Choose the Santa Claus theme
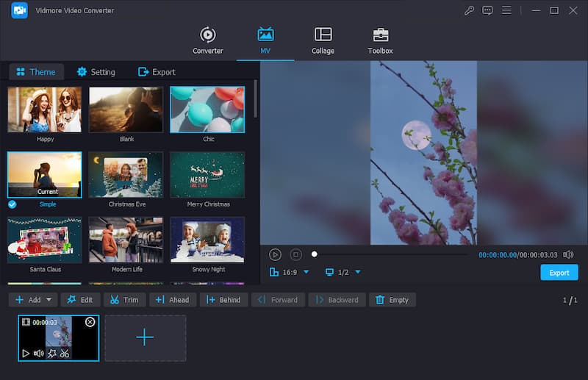The width and height of the screenshot is (588, 380). pyautogui.click(x=45, y=240)
